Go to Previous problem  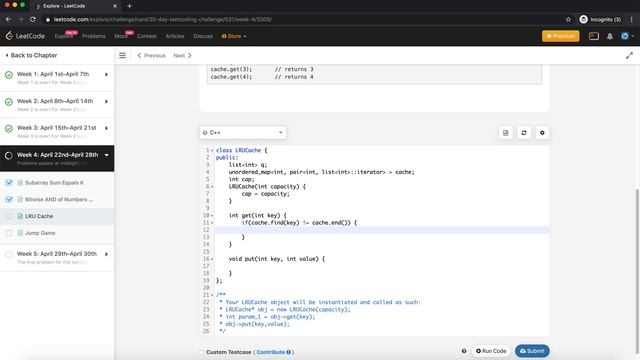pos(151,55)
